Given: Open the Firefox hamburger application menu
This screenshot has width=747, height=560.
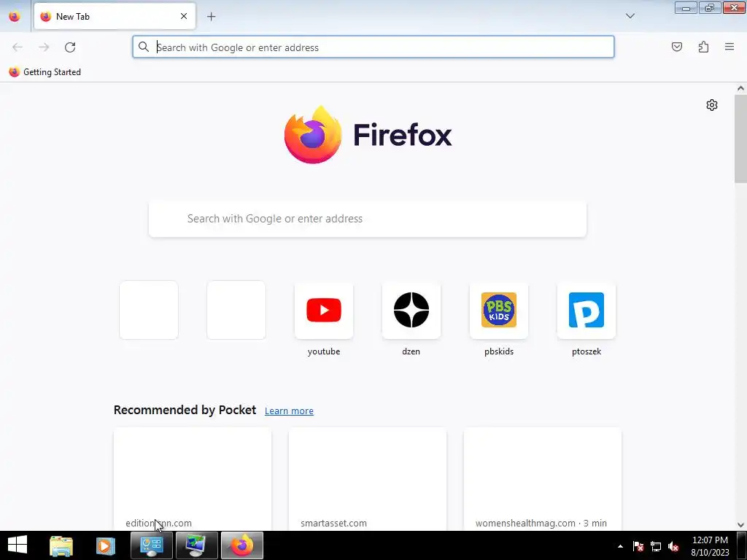Looking at the screenshot, I should click(x=729, y=47).
